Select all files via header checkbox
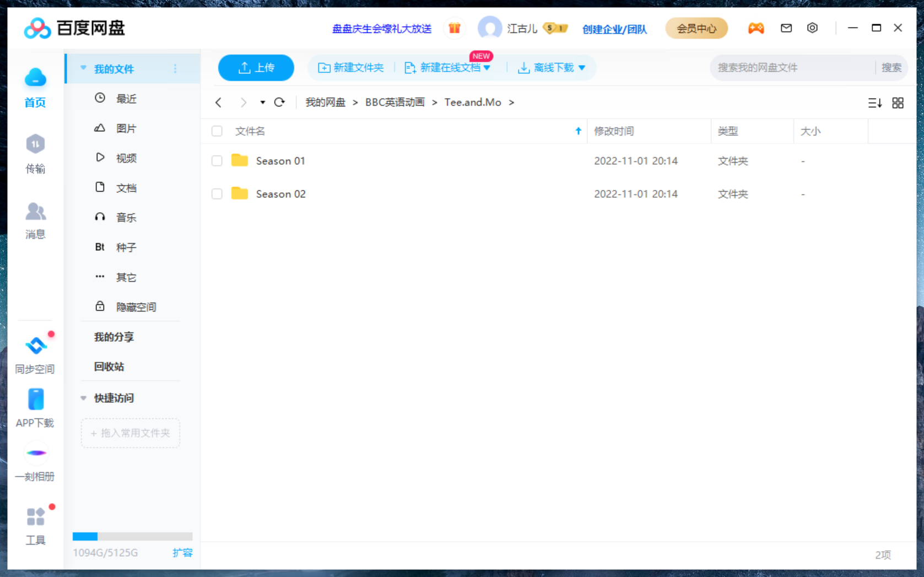This screenshot has height=577, width=924. tap(217, 131)
